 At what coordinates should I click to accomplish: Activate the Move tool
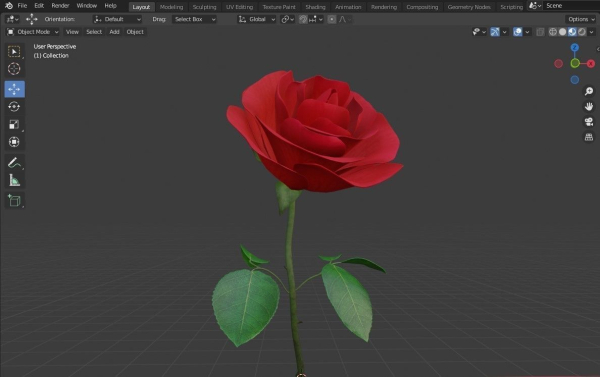pyautogui.click(x=14, y=89)
